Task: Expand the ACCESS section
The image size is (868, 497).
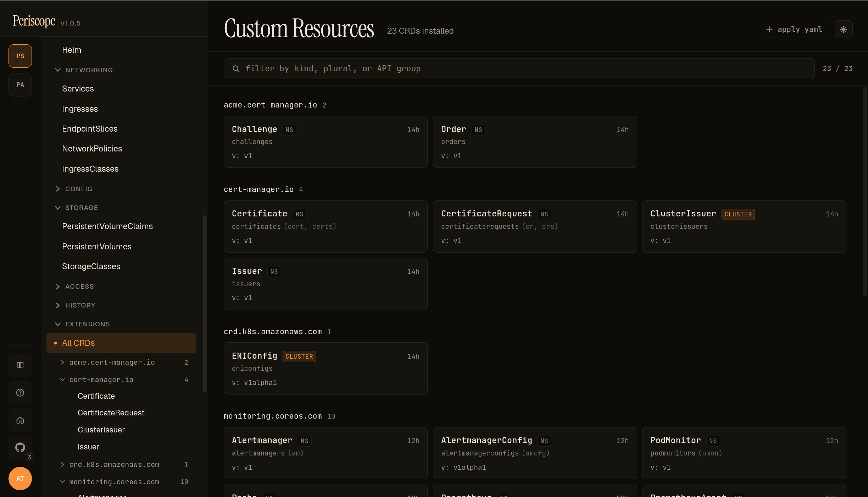Action: 74,287
